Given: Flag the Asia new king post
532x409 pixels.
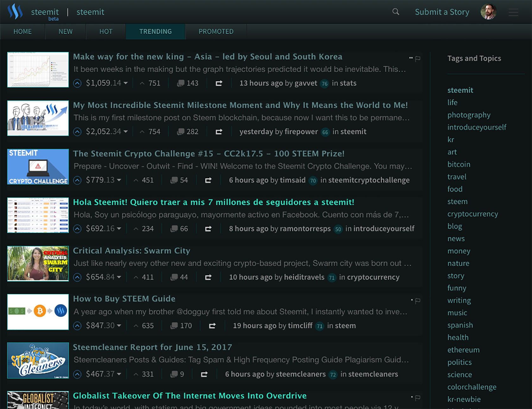Looking at the screenshot, I should [x=418, y=58].
